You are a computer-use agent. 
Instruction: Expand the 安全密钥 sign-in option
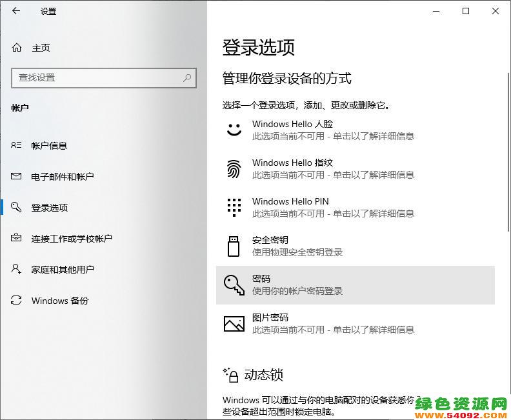(356, 246)
